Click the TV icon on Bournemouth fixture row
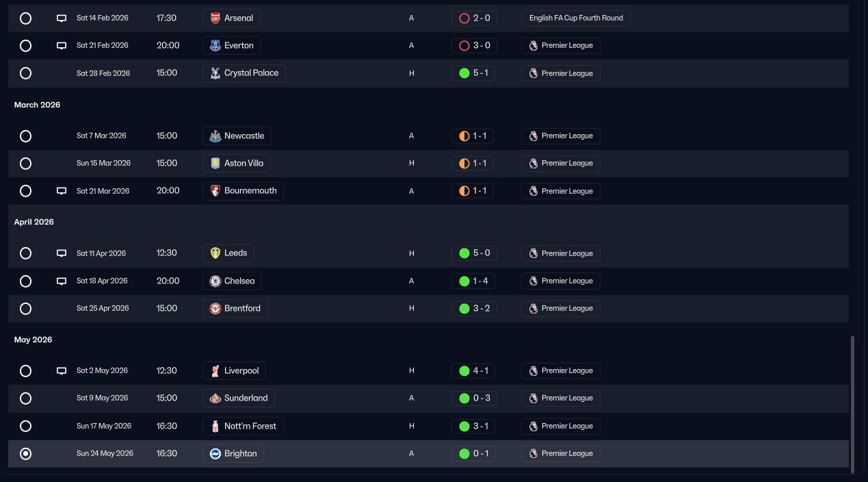The height and width of the screenshot is (482, 868). 62,191
